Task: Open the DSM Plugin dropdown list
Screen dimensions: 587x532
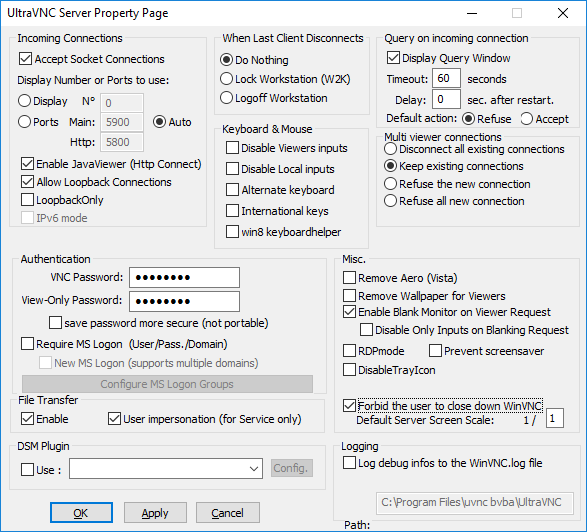Action: pyautogui.click(x=254, y=469)
